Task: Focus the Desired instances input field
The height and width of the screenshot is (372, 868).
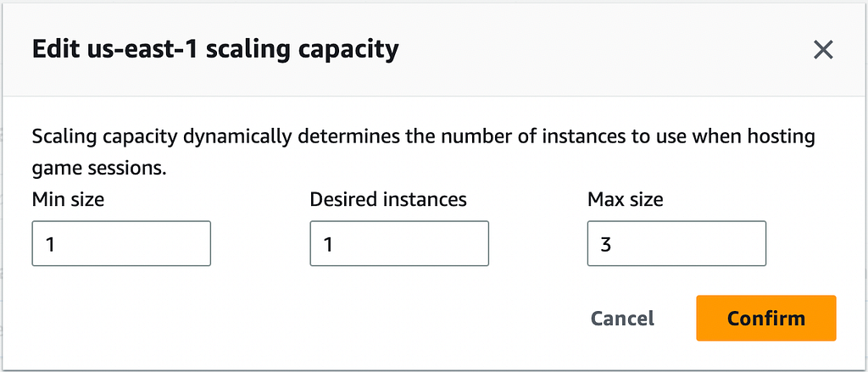Action: click(399, 244)
